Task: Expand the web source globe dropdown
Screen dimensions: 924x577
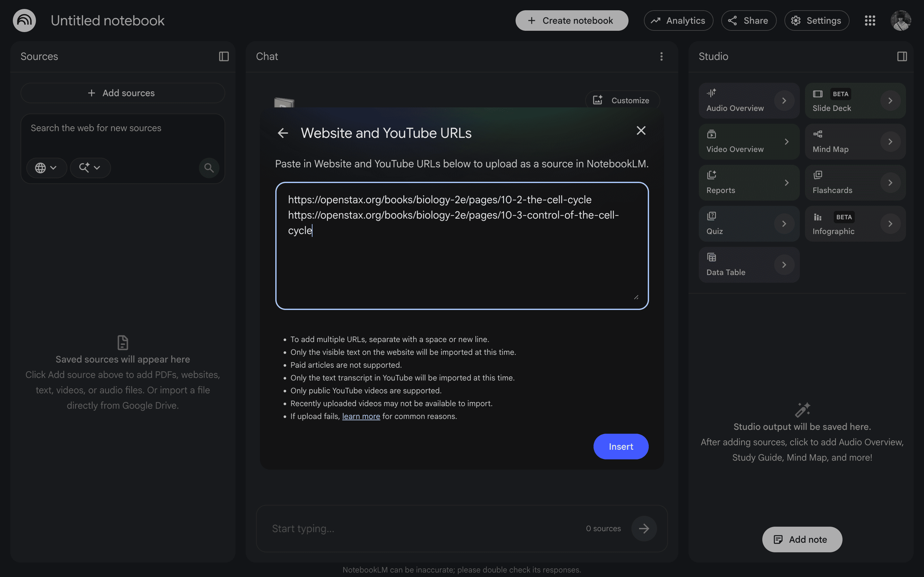Action: pyautogui.click(x=47, y=168)
